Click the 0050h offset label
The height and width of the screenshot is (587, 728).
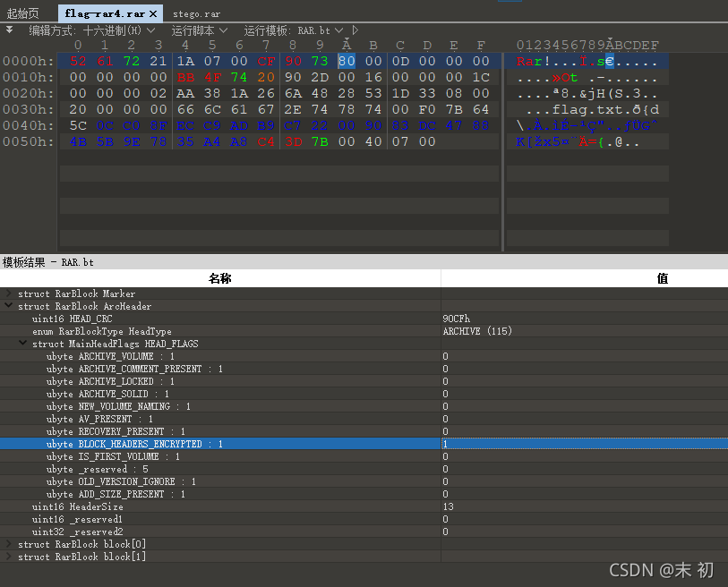click(29, 142)
